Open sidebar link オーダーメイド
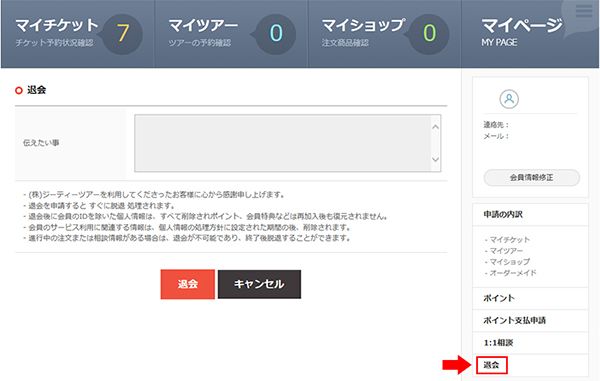The width and height of the screenshot is (600, 381). tap(513, 273)
